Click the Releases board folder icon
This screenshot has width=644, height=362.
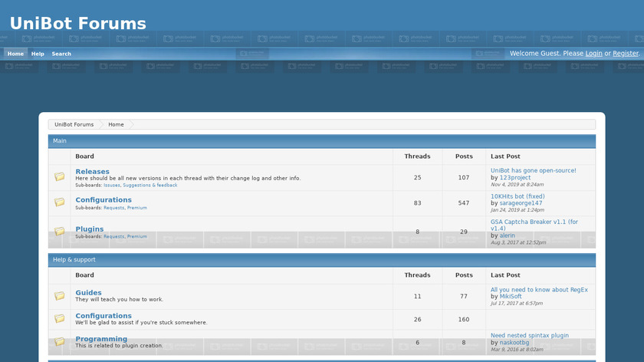(60, 176)
